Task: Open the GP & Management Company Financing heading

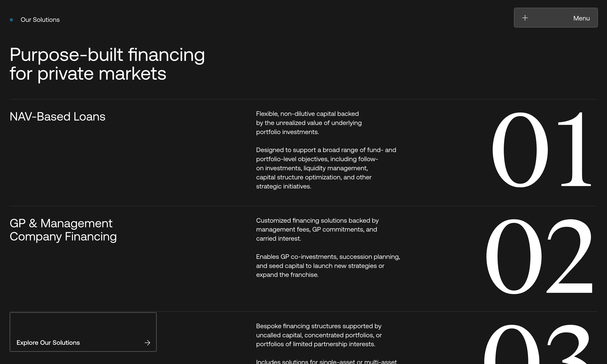Action: point(63,230)
